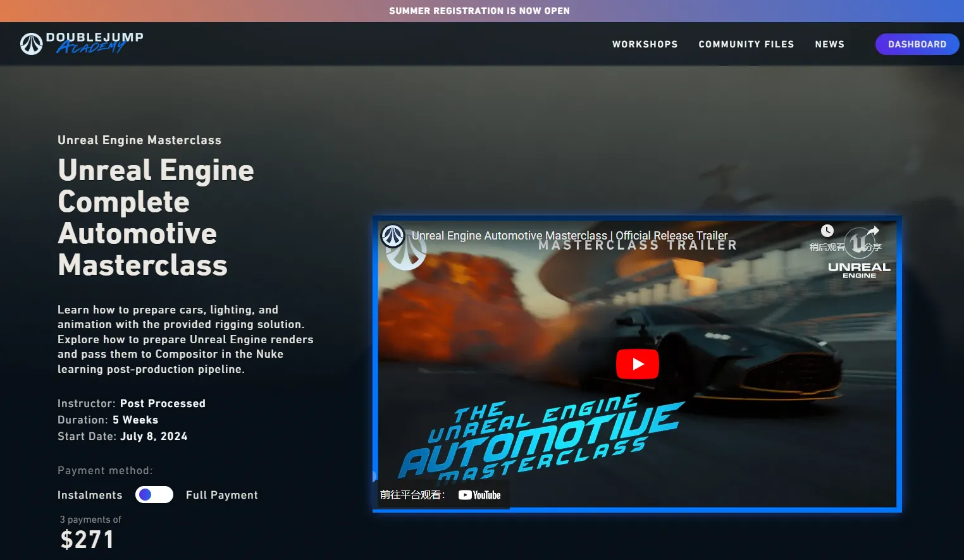Click the Watch Later clock icon
This screenshot has height=560, width=964.
(x=827, y=231)
